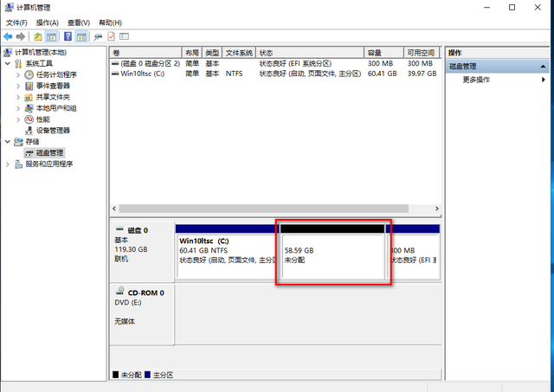Screen dimensions: 554x392
Task: Collapse the 存储 tree node
Action: [x=8, y=142]
